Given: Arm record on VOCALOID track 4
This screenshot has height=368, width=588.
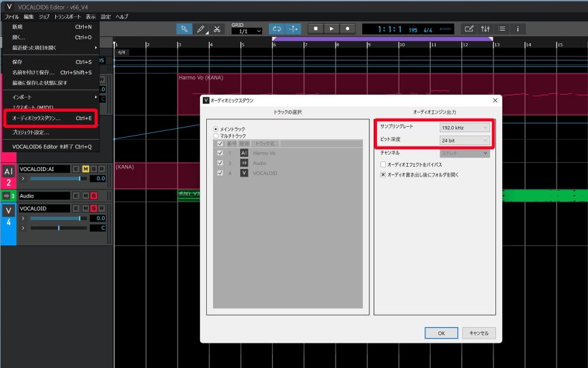Looking at the screenshot, I should pyautogui.click(x=101, y=209).
